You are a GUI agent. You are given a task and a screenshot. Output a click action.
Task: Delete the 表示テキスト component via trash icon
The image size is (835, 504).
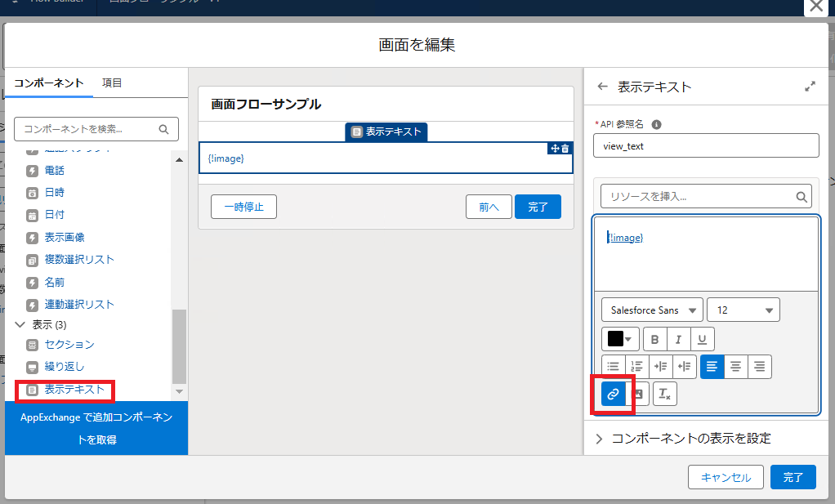565,149
